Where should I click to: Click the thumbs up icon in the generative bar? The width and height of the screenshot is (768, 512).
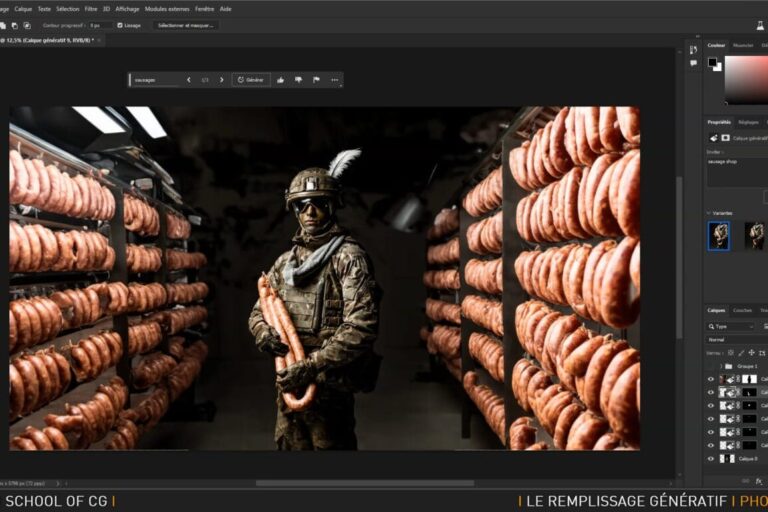[x=280, y=80]
